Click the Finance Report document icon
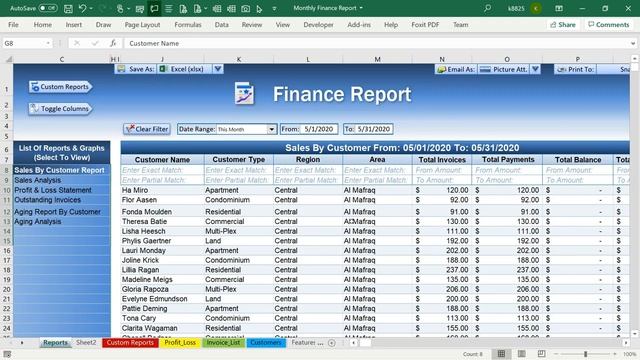This screenshot has width=640, height=360. point(244,93)
